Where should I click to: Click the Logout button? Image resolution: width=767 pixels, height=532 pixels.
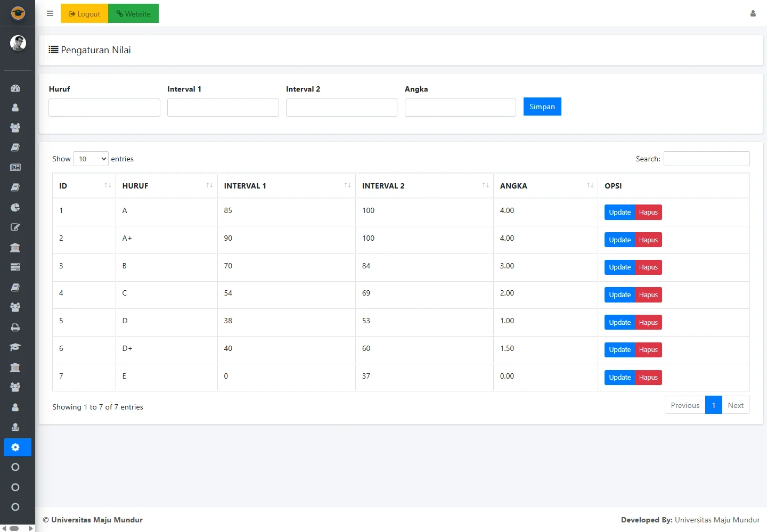84,14
